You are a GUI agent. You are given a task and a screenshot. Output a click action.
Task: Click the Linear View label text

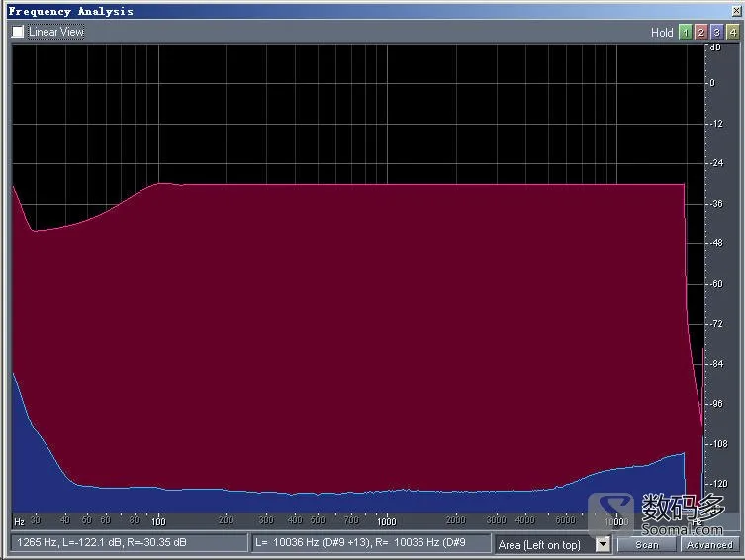point(56,32)
